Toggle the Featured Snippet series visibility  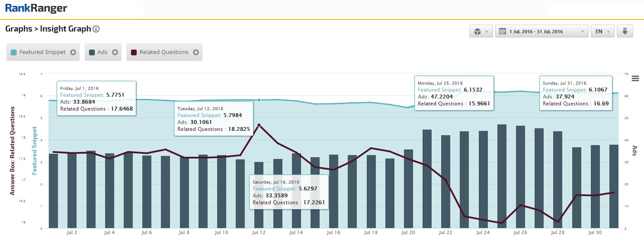coord(42,52)
